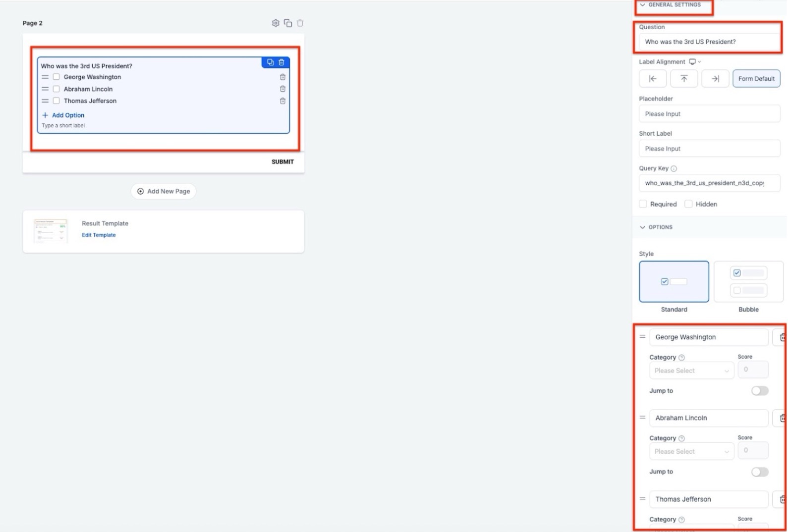Grab George Washington drag handle in settings panel
The width and height of the screenshot is (788, 532).
point(642,337)
